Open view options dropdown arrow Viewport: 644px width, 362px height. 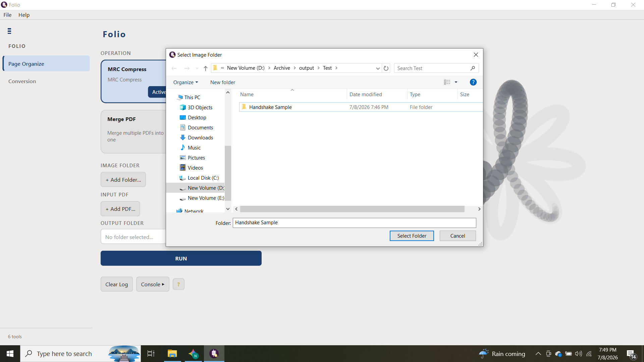456,82
